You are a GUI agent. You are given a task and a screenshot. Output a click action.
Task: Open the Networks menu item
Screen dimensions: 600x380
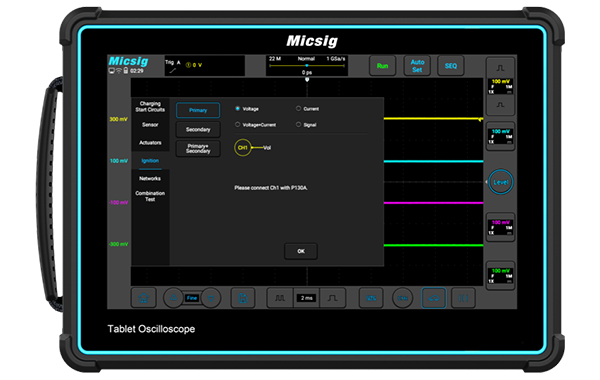(150, 178)
